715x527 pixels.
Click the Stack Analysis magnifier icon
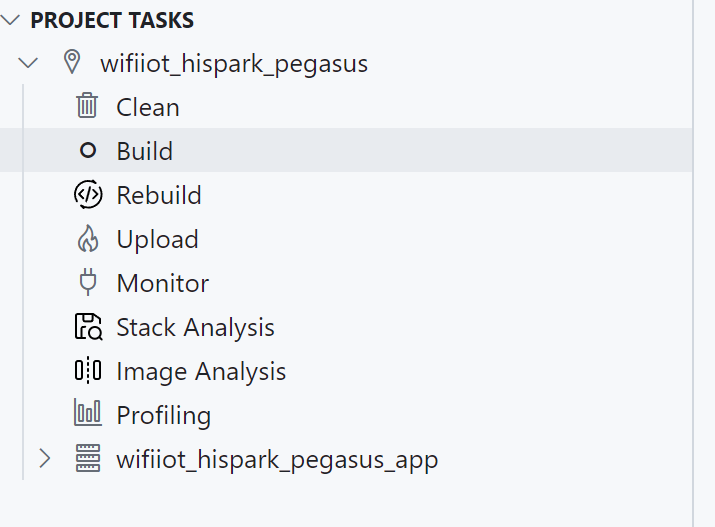click(88, 326)
